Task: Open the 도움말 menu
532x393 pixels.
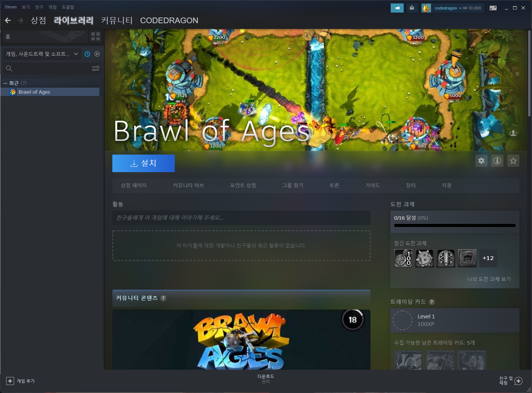Action: [68, 7]
